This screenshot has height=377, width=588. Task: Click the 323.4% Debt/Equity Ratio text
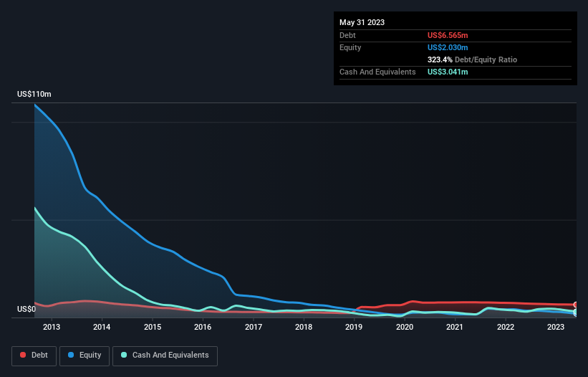[472, 59]
